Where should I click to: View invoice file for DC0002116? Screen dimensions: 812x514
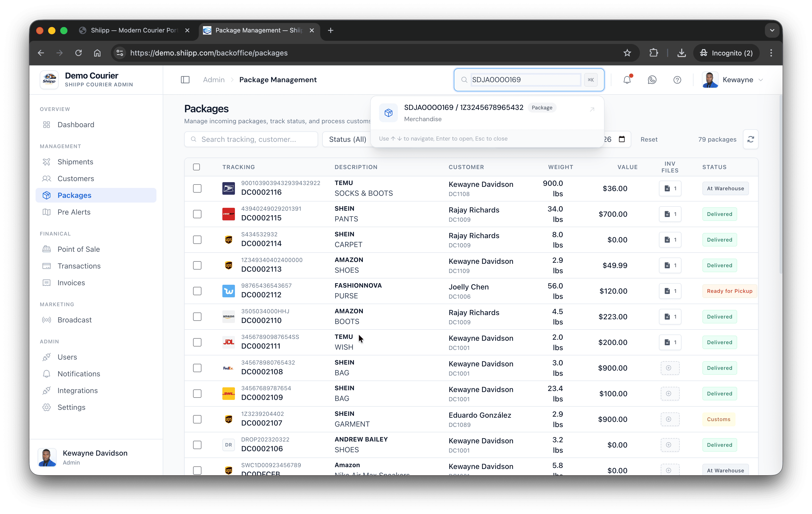coord(670,188)
